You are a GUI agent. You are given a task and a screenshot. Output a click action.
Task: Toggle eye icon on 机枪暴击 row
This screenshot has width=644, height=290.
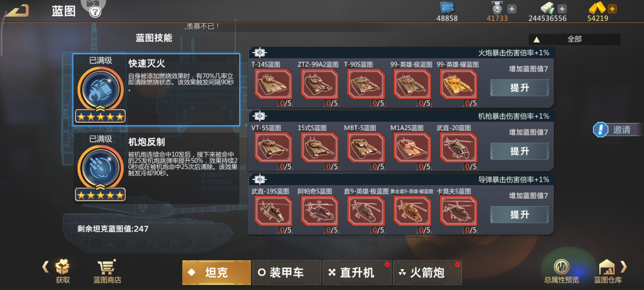point(260,116)
